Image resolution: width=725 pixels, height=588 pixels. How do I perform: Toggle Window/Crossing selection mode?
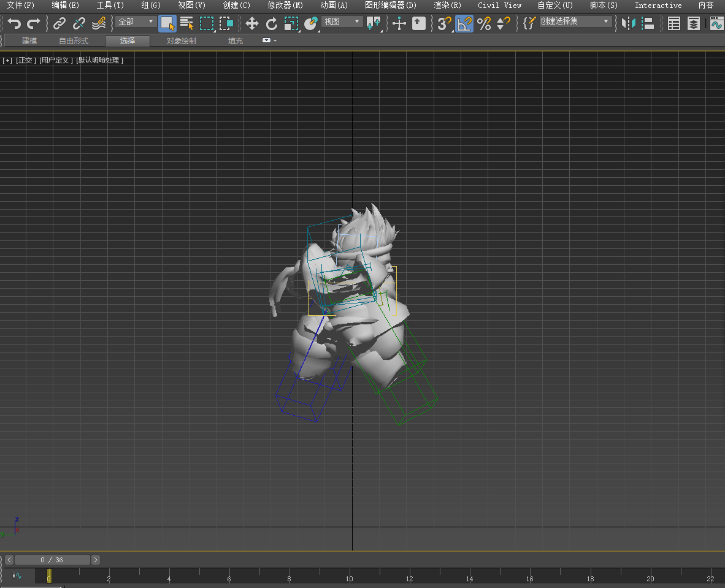coord(226,23)
